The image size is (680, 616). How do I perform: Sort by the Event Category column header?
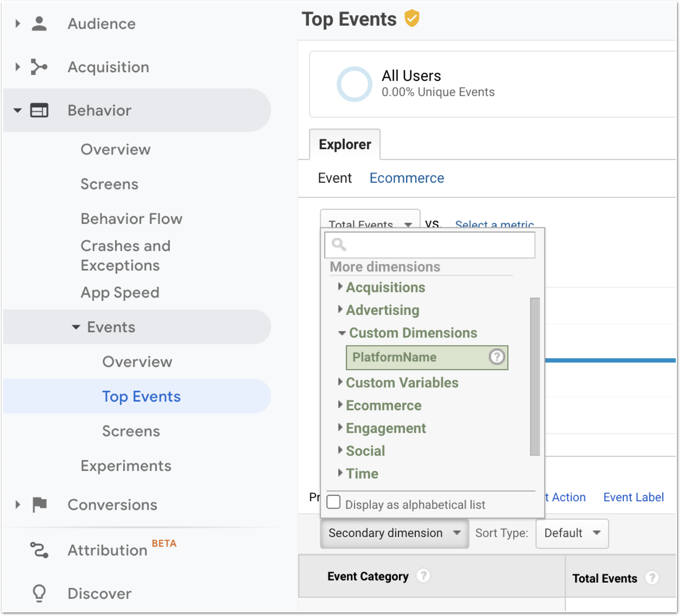368,576
